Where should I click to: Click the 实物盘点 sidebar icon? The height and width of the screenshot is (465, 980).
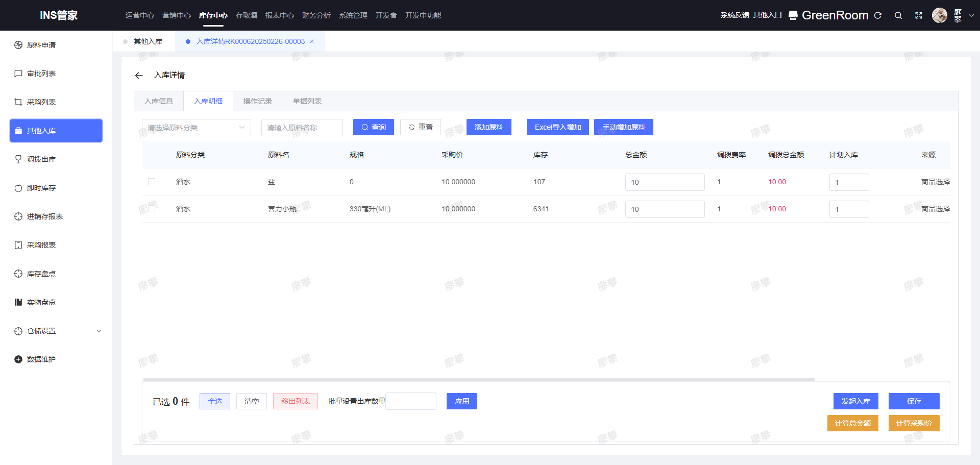18,302
